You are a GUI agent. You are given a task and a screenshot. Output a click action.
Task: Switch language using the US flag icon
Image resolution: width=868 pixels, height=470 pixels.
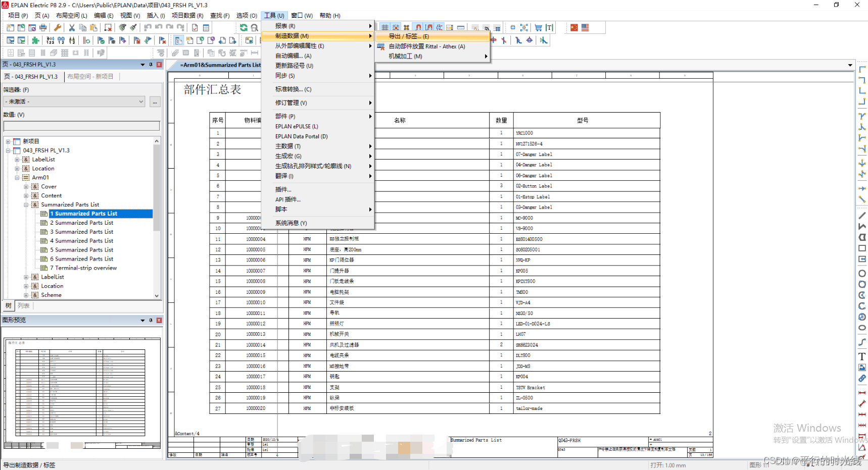pyautogui.click(x=585, y=28)
